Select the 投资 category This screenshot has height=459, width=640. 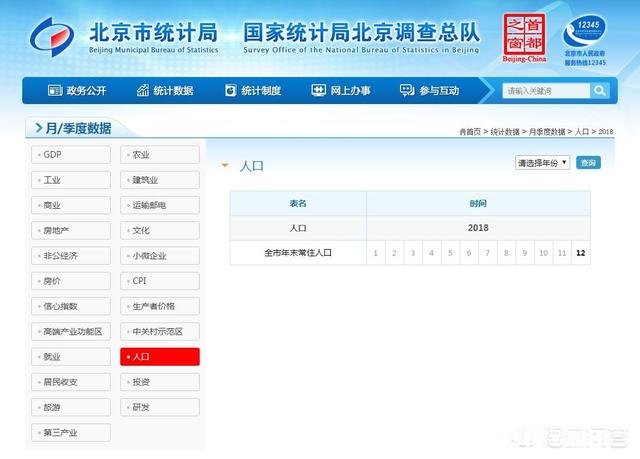160,382
